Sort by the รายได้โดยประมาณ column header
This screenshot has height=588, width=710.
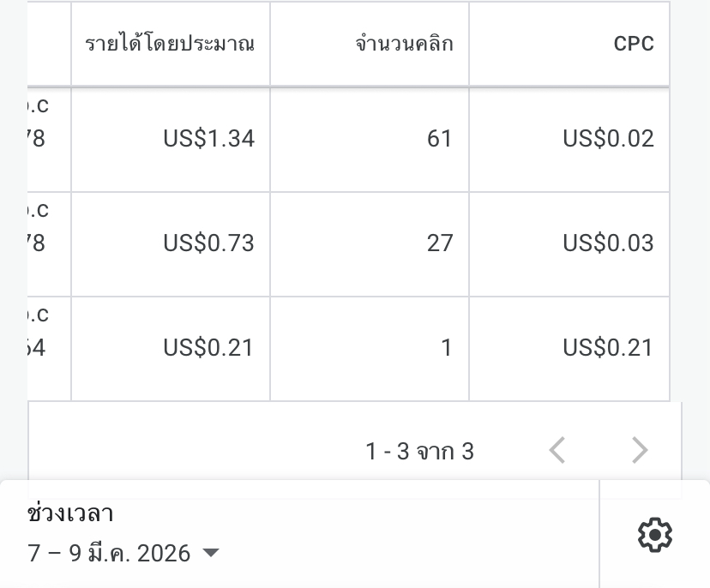pos(170,44)
